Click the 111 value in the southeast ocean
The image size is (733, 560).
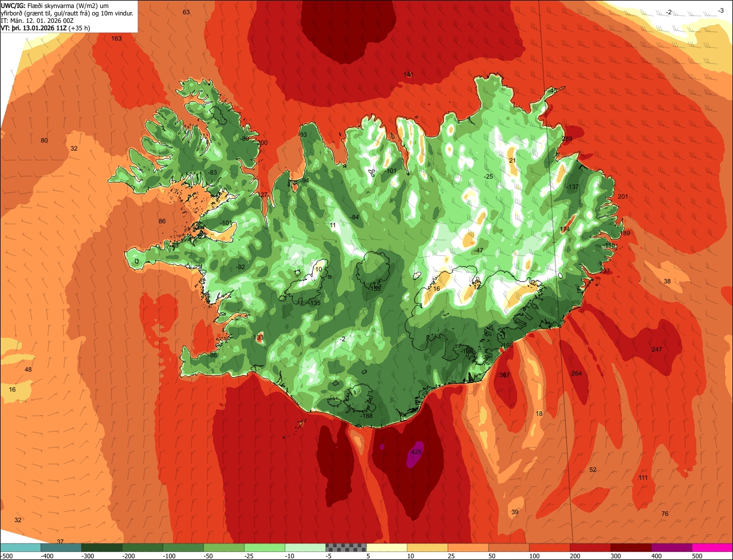point(643,478)
